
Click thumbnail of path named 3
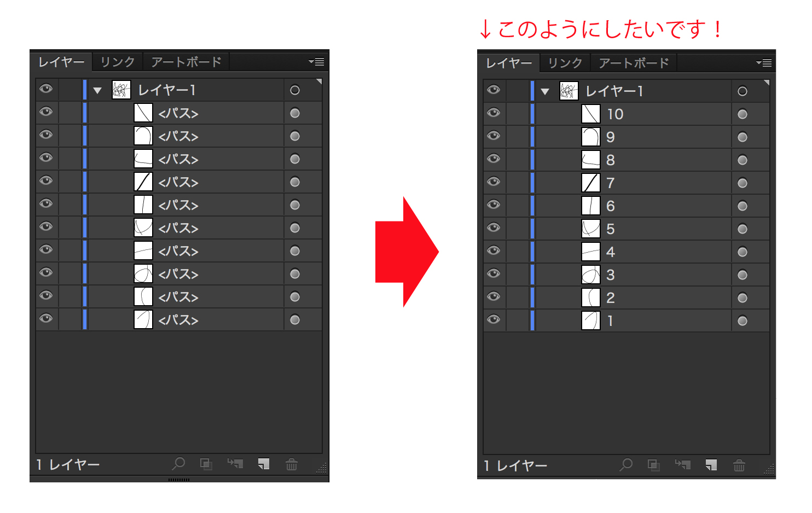point(590,275)
